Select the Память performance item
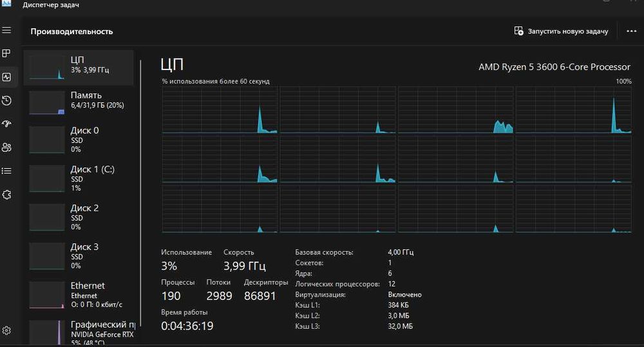Screen dimensions: 644x347 79,102
